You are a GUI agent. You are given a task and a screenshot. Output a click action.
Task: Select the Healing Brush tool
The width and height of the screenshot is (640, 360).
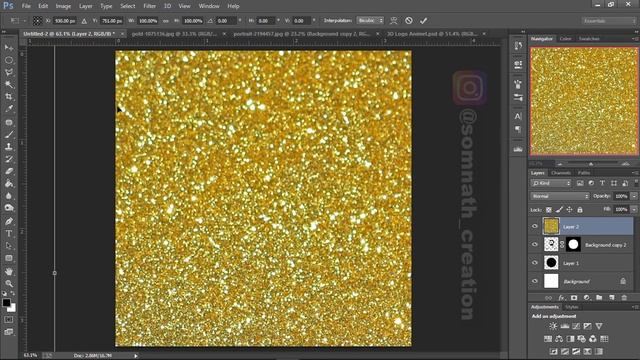[x=9, y=122]
